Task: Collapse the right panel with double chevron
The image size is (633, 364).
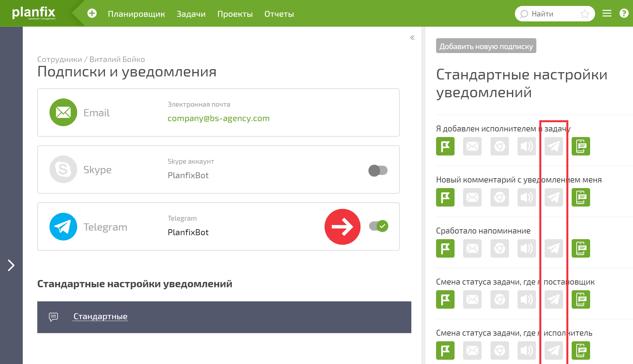Action: tap(412, 38)
